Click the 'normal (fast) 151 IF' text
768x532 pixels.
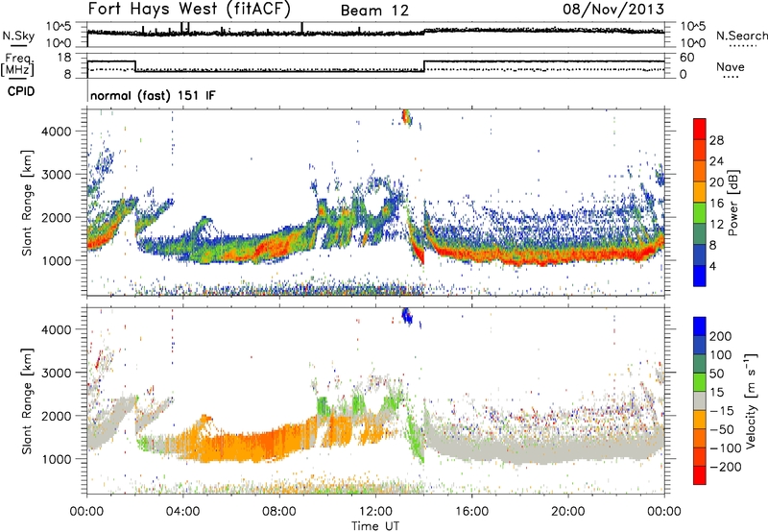tap(153, 95)
